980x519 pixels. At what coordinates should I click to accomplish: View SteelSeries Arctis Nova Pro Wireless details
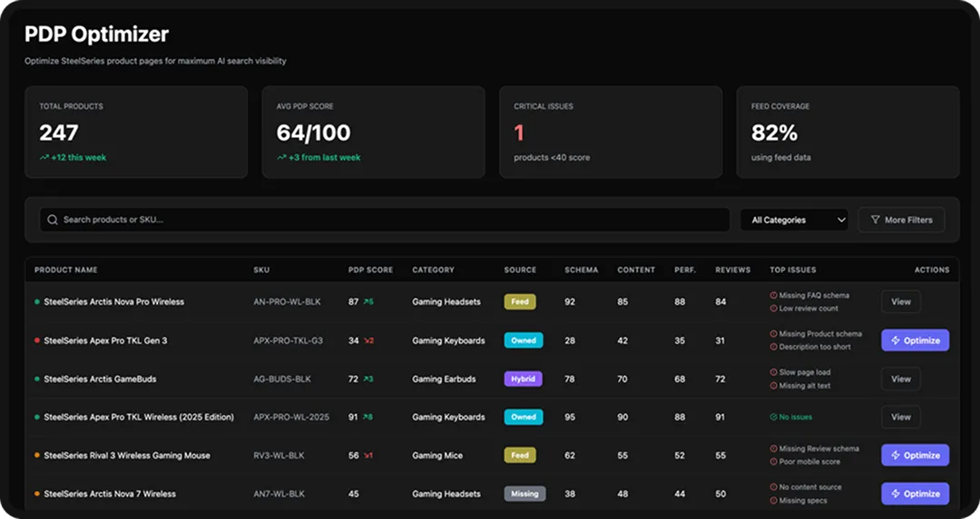click(x=901, y=301)
